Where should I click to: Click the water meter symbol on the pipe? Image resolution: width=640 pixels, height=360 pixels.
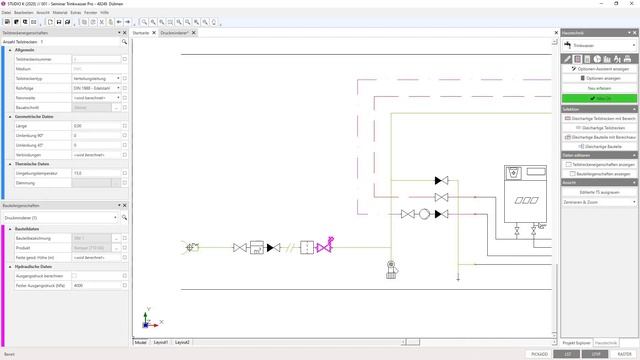tap(257, 247)
